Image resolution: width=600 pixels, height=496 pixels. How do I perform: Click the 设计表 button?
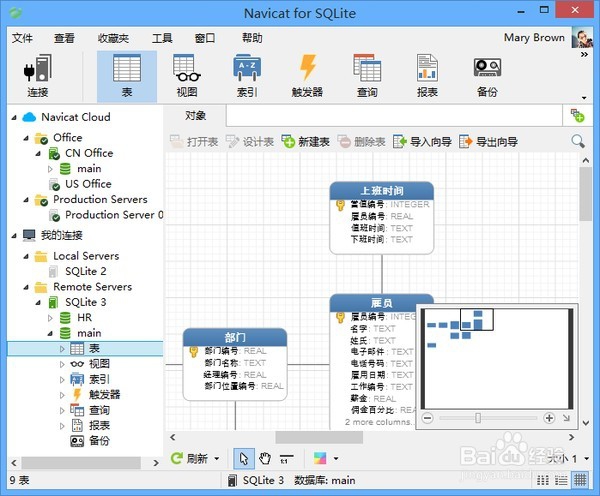tap(249, 142)
